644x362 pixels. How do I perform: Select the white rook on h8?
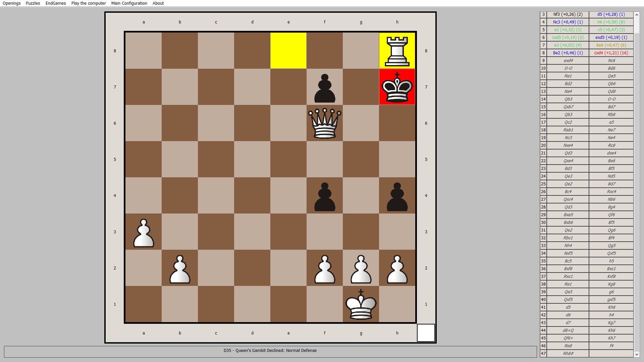point(397,51)
